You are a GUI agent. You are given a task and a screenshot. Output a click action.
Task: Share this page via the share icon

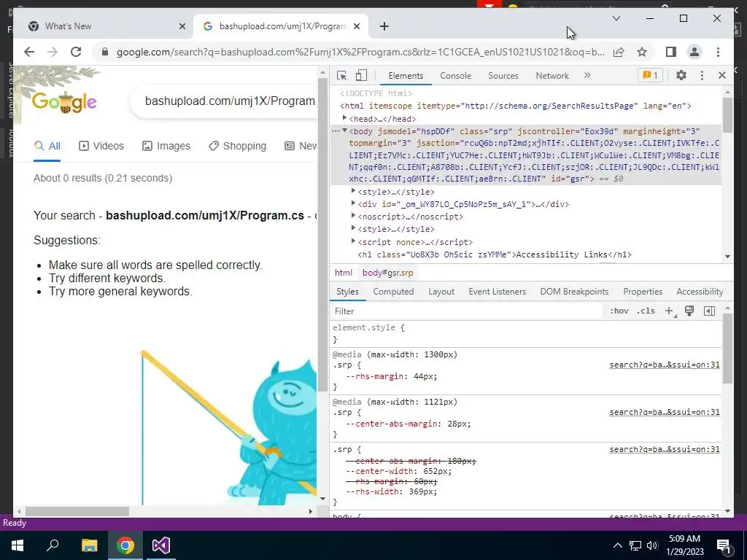click(619, 52)
